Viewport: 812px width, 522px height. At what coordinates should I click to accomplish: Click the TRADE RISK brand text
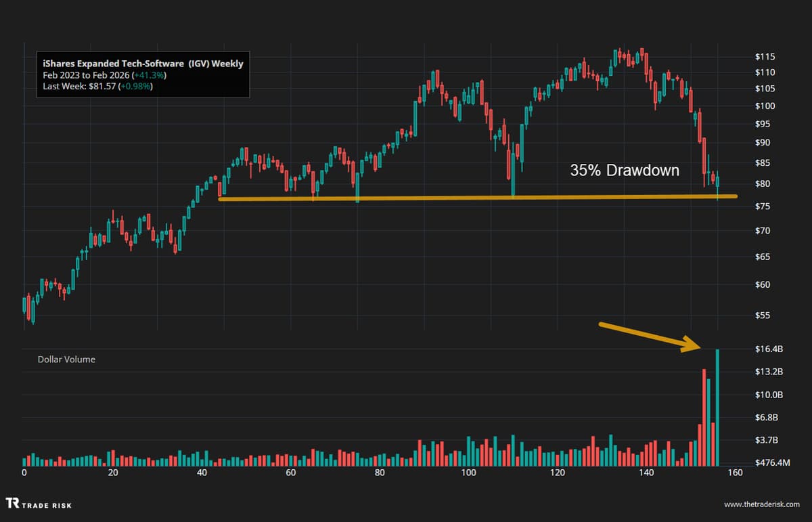coord(47,504)
